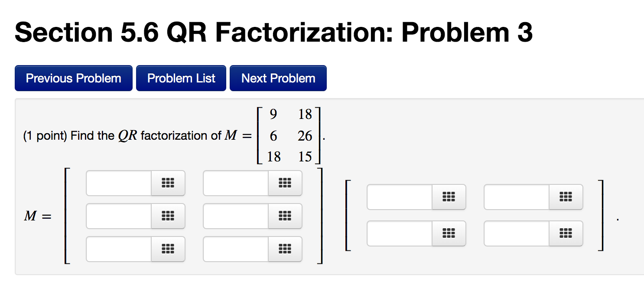The width and height of the screenshot is (644, 289).
Task: Go to the Previous Problem
Action: click(73, 78)
